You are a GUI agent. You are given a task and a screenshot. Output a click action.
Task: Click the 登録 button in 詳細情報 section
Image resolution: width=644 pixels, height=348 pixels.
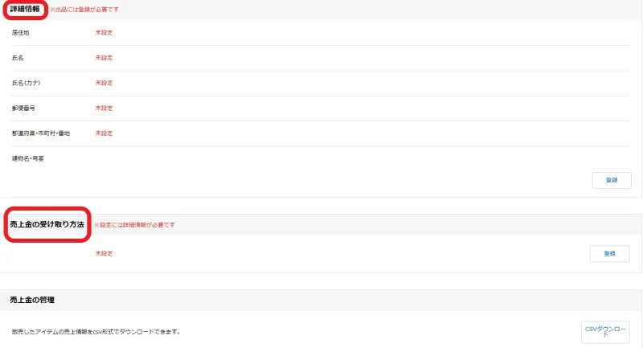[611, 180]
